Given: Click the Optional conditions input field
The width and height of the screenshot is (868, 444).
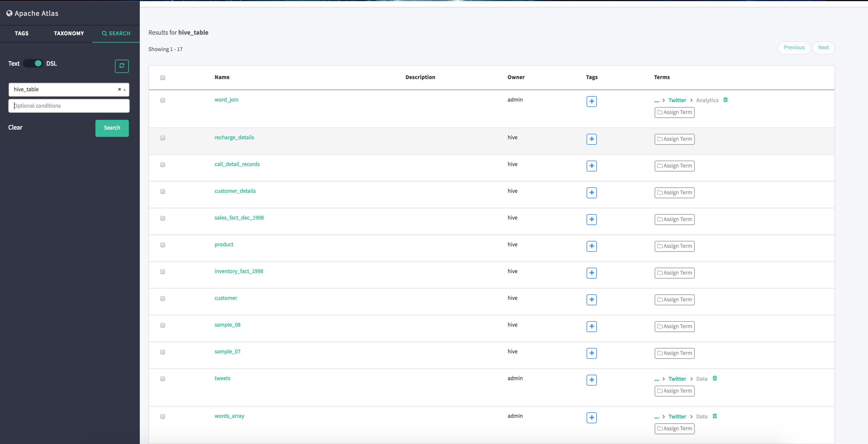Looking at the screenshot, I should click(69, 106).
